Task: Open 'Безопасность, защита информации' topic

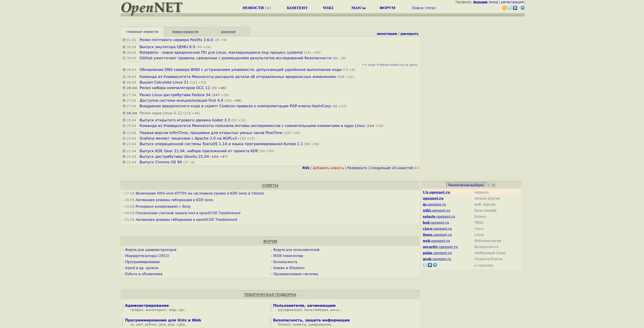Action: (x=311, y=320)
